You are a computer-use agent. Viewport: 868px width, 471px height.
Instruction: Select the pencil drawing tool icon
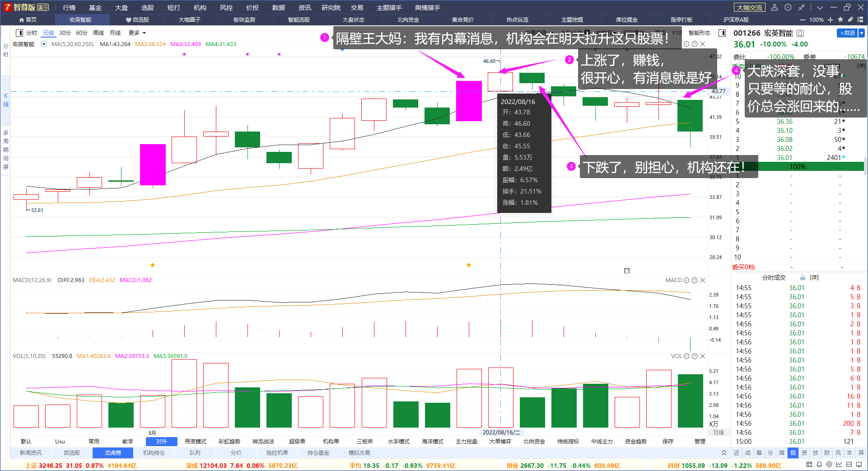point(850,19)
